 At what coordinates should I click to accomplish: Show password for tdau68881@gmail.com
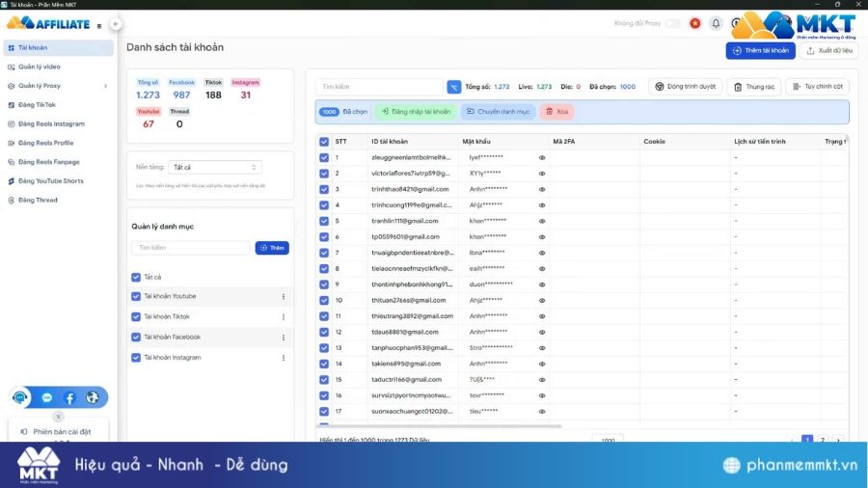coord(542,333)
